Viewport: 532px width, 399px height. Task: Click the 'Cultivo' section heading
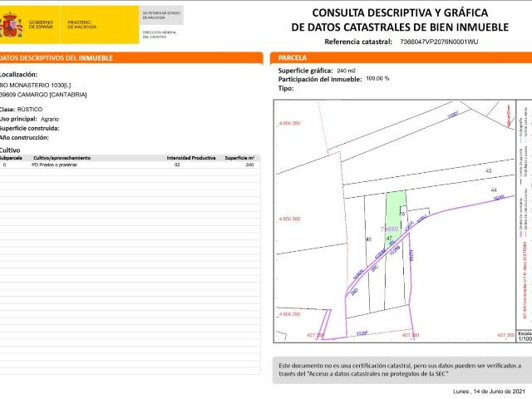(10, 150)
